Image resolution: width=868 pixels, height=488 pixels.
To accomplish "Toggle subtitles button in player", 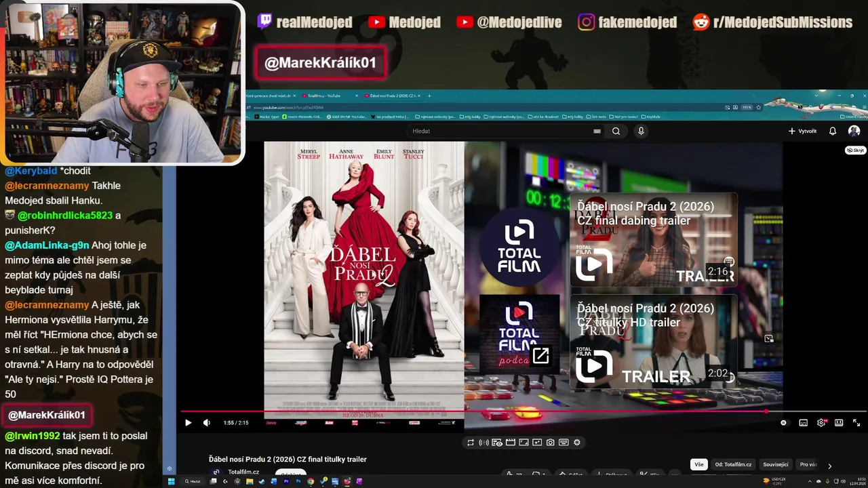I will [804, 423].
